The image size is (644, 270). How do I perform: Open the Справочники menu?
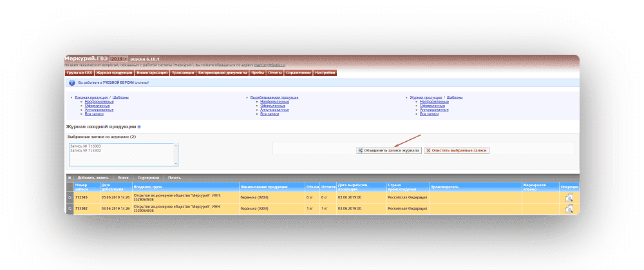(x=298, y=73)
